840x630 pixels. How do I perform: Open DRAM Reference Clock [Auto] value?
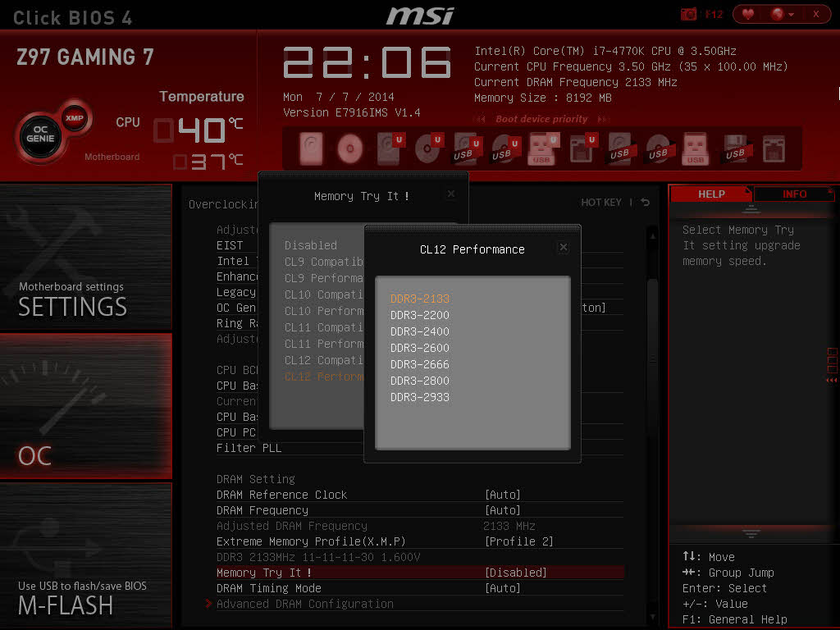coord(503,495)
